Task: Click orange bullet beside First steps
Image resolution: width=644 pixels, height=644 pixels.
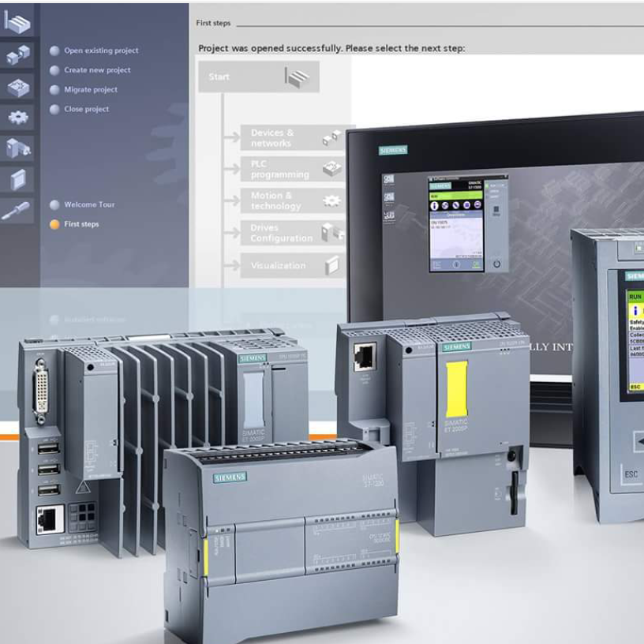Action: pos(54,224)
